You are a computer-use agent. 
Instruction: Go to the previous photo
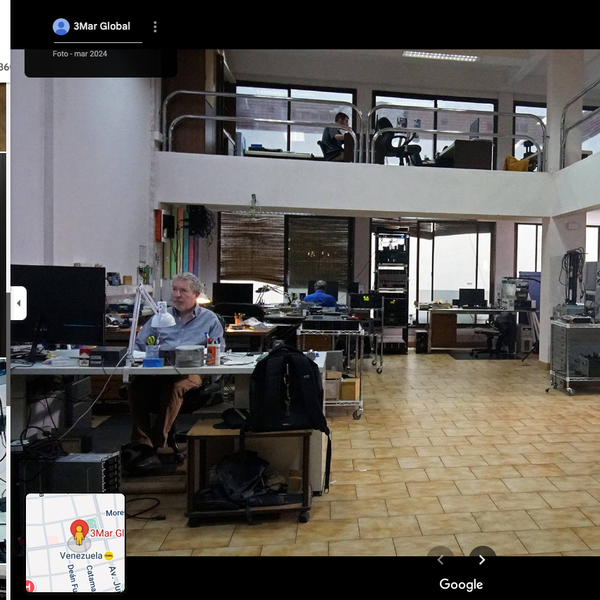440,560
